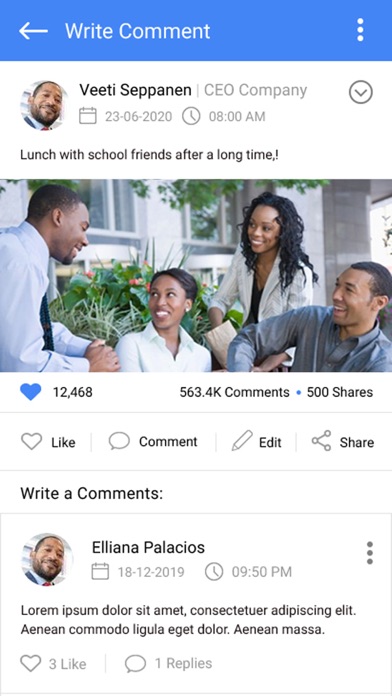Toggle the blue heart next to 12,468
392x696 pixels.
tap(31, 392)
